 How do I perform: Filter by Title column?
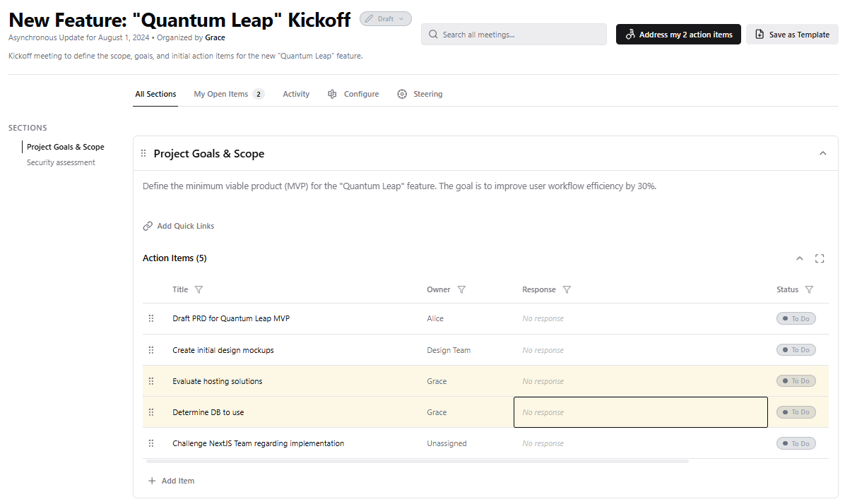point(199,289)
